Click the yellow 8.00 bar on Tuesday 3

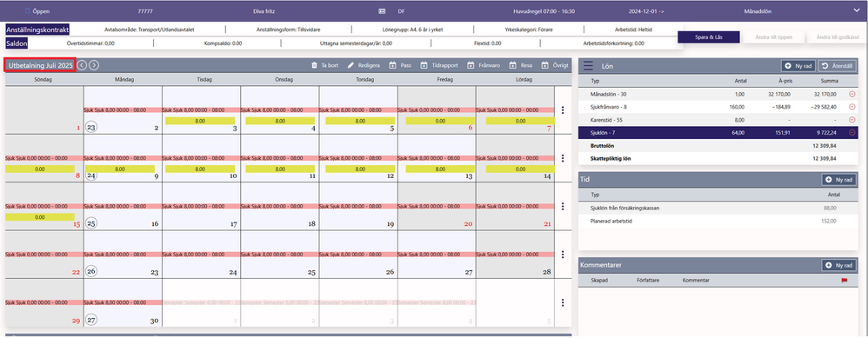[x=200, y=121]
